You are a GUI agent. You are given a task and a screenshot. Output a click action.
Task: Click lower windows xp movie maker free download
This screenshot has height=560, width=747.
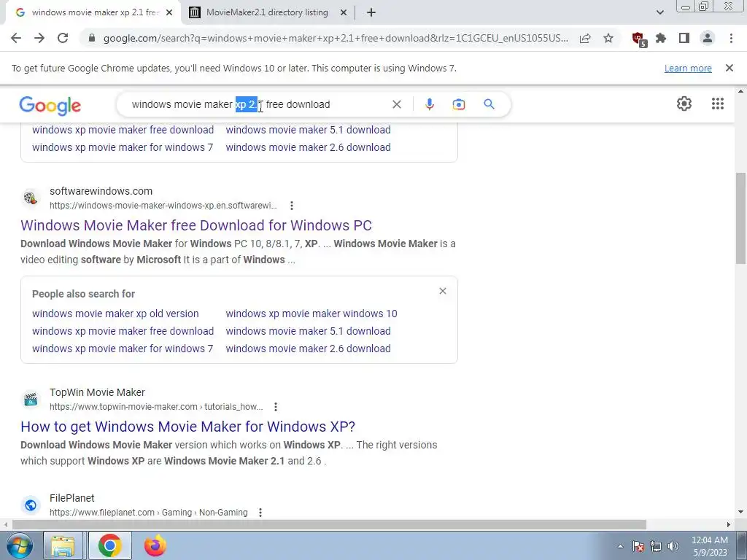click(x=123, y=331)
